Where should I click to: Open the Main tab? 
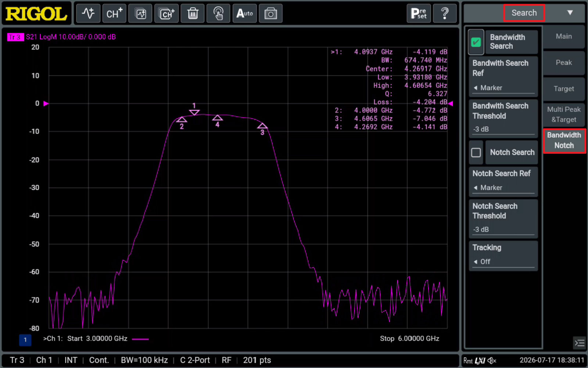pyautogui.click(x=564, y=36)
